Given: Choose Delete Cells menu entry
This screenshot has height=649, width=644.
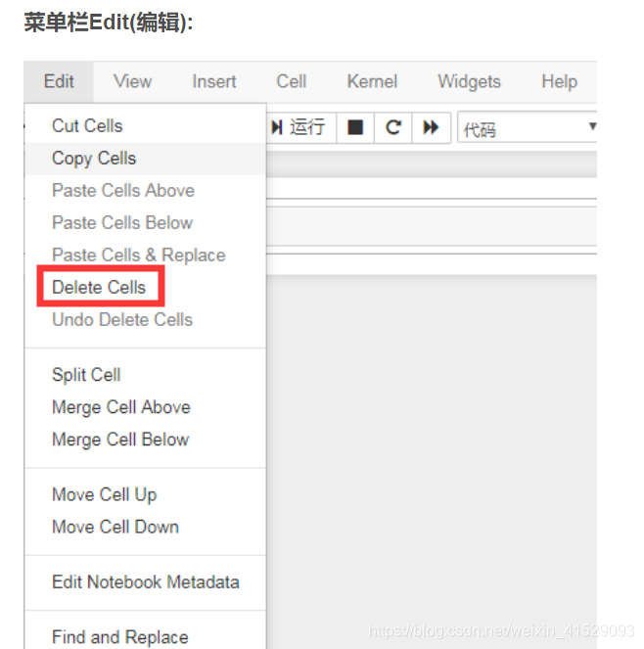Looking at the screenshot, I should pyautogui.click(x=145, y=287).
